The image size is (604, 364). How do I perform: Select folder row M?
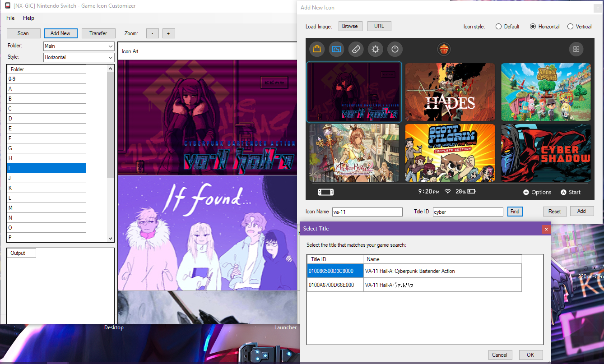click(x=46, y=208)
